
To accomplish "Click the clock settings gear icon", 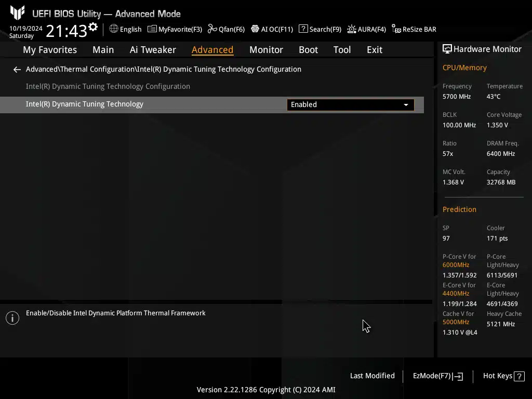I will 93,26.
